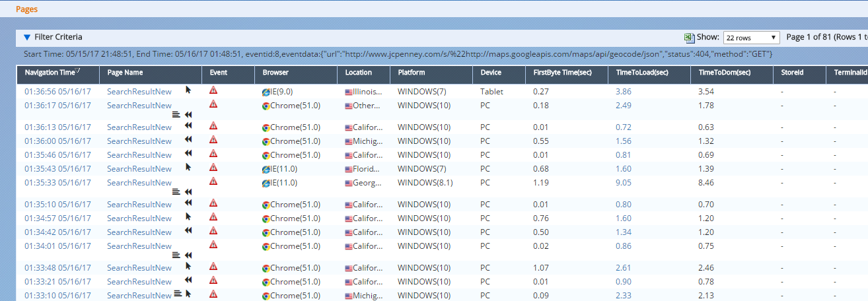The width and height of the screenshot is (868, 301).
Task: Collapse the Filter Criteria section
Action: click(x=26, y=38)
